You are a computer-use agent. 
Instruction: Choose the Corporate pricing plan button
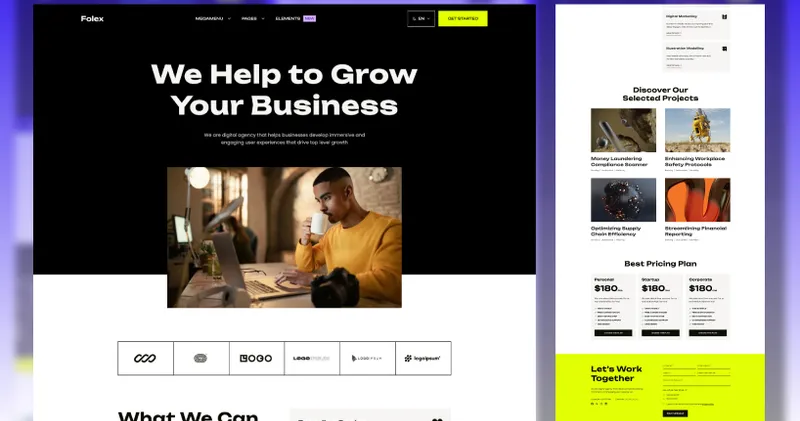708,333
